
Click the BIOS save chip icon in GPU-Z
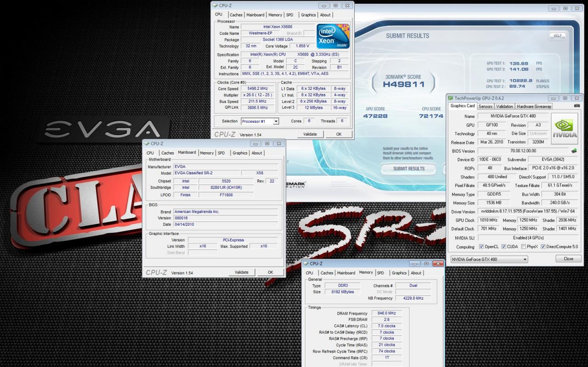(x=574, y=151)
